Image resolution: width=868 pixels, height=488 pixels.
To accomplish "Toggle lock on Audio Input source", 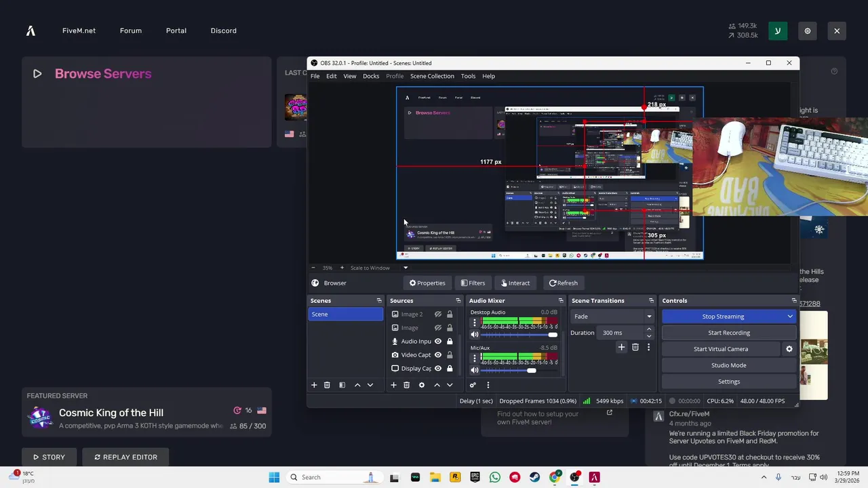I will [x=450, y=341].
